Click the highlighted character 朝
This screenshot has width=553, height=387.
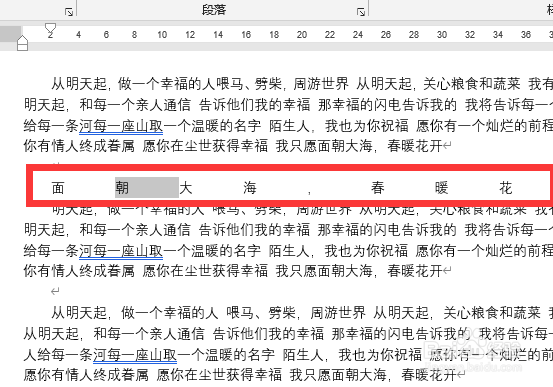tap(122, 187)
